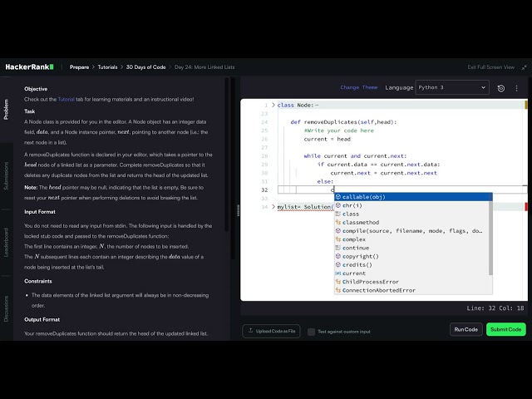
Task: Click the 'Constraints' heading
Action: pyautogui.click(x=38, y=281)
